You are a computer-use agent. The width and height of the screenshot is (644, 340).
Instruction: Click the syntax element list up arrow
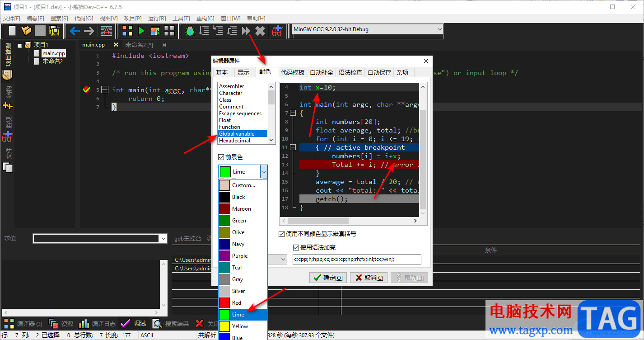pyautogui.click(x=271, y=86)
